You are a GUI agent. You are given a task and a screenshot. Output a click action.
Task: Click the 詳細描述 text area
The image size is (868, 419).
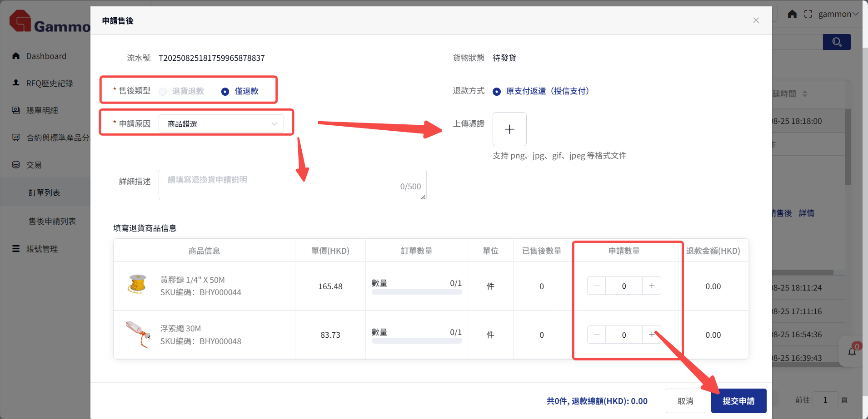pyautogui.click(x=292, y=185)
